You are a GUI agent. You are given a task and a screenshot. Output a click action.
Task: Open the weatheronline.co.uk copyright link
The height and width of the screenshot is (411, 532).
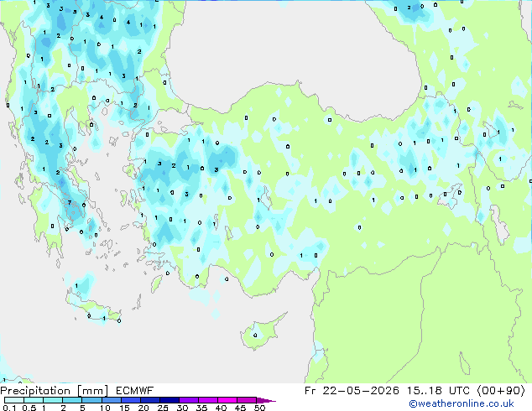(462, 403)
